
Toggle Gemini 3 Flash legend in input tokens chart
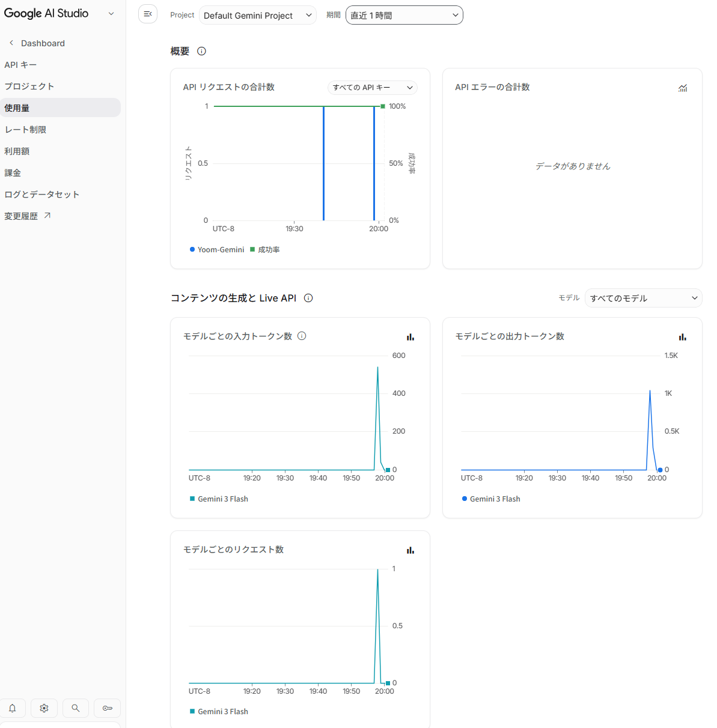tap(219, 499)
